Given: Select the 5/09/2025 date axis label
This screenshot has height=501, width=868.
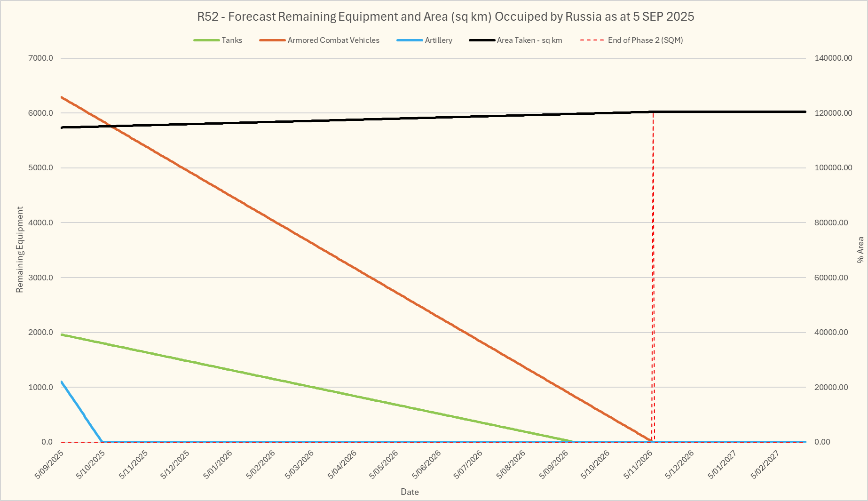Looking at the screenshot, I should pyautogui.click(x=49, y=464).
